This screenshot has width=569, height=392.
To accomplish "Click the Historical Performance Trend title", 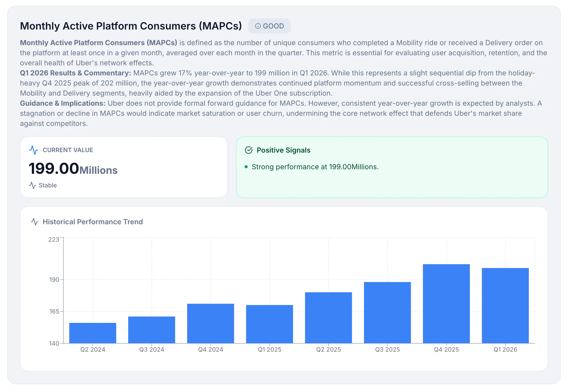I will (x=93, y=222).
